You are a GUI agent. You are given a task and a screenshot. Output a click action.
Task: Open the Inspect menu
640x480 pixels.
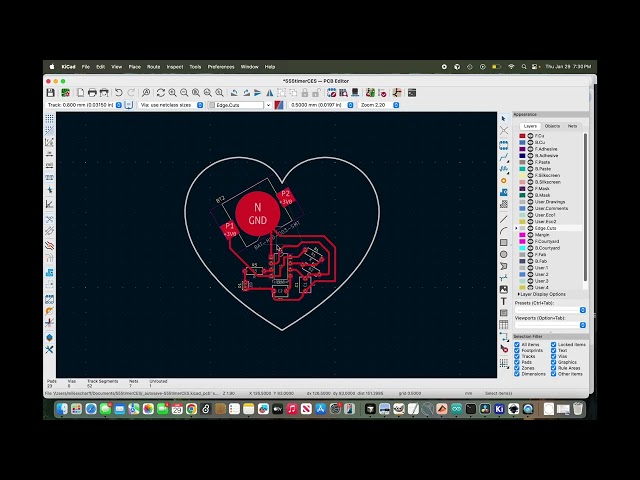click(x=175, y=67)
